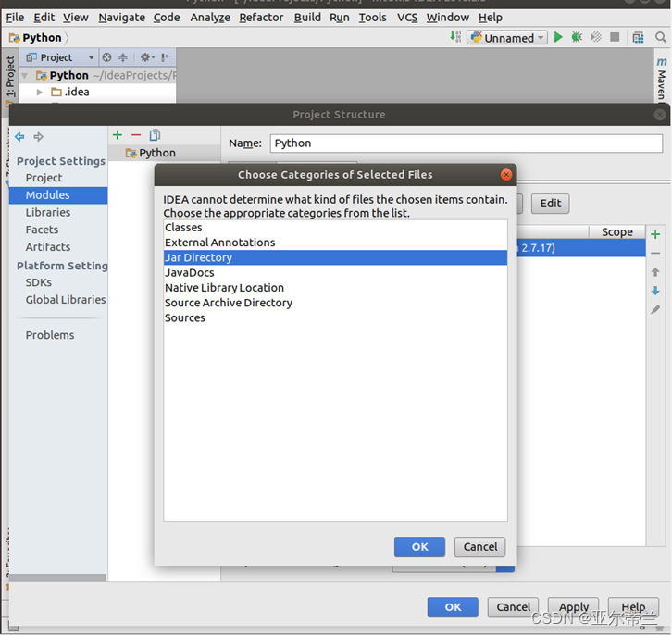Edit dependency pencil icon
The image size is (672, 635).
[x=655, y=309]
